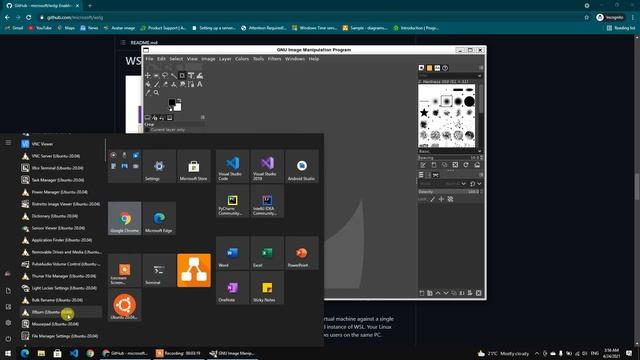Switch to the Patterns tab in brushes dock

(x=429, y=68)
